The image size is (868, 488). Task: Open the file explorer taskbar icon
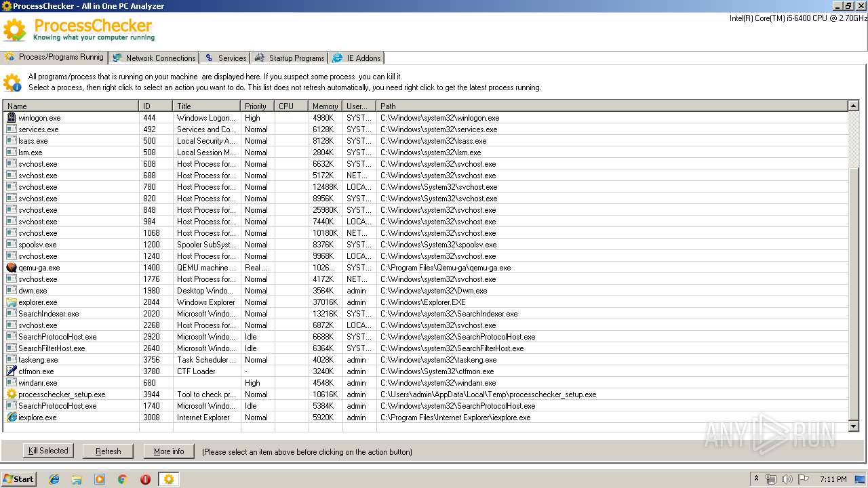[x=77, y=479]
